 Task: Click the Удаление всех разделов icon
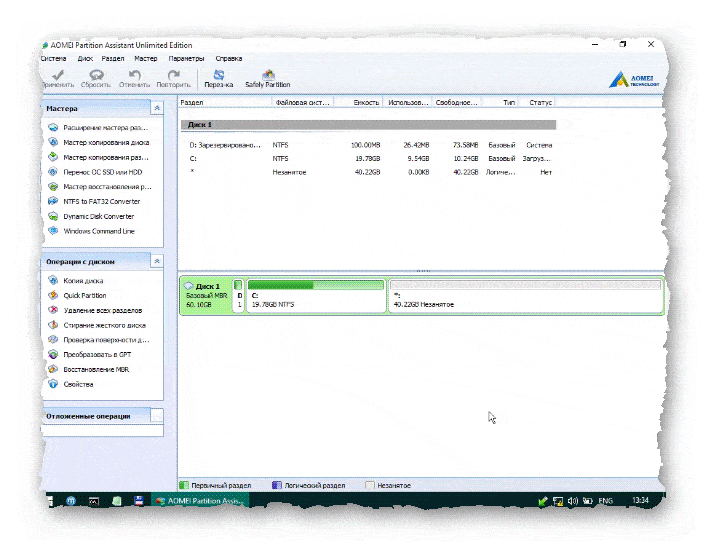53,310
